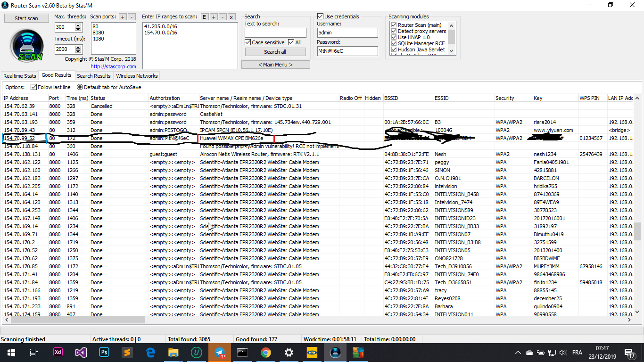Show hidden system tray icons chevron
This screenshot has width=644, height=362.
tap(518, 353)
